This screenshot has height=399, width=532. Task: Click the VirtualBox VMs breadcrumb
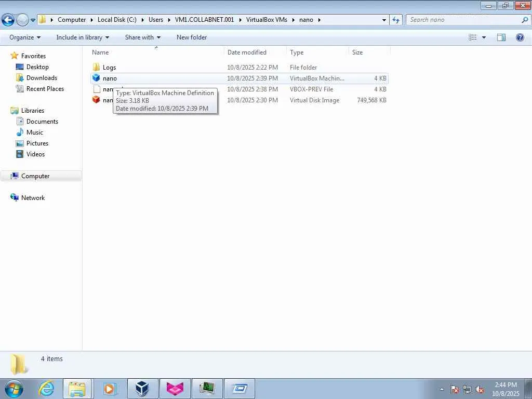(x=267, y=20)
